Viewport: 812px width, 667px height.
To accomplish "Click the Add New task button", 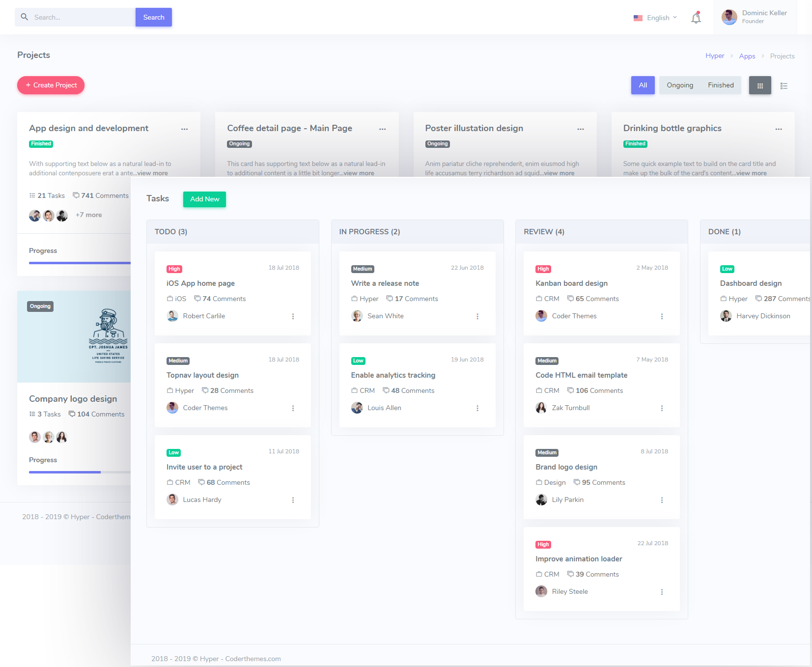I will point(205,199).
